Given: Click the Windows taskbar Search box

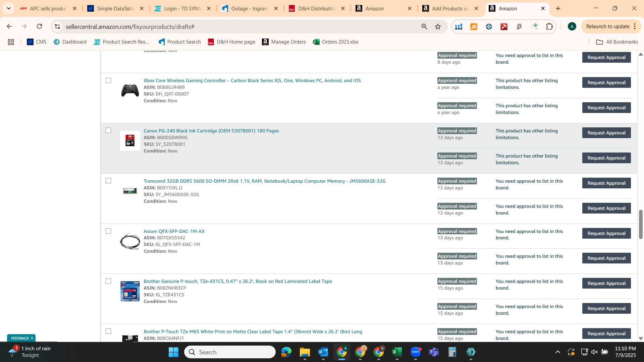Looking at the screenshot, I should point(230,352).
